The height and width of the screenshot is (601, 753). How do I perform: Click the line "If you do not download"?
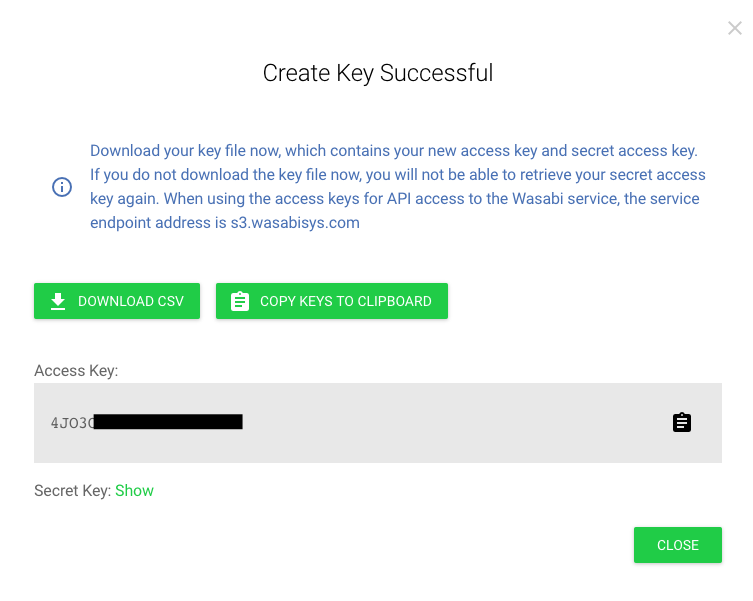click(x=398, y=175)
